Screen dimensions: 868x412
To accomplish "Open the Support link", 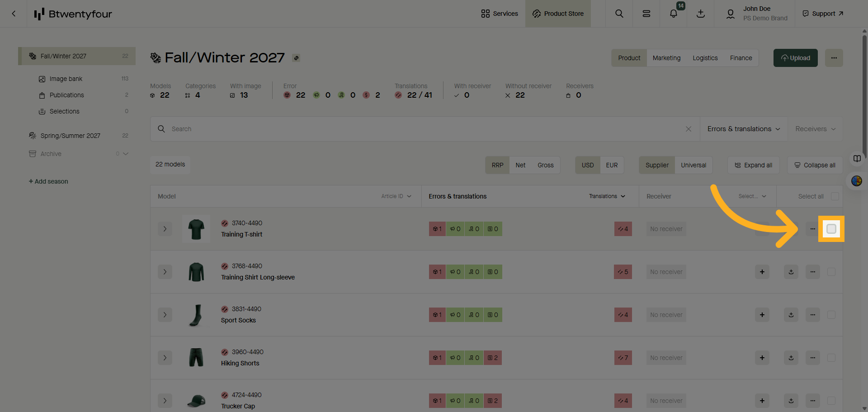I will coord(823,14).
